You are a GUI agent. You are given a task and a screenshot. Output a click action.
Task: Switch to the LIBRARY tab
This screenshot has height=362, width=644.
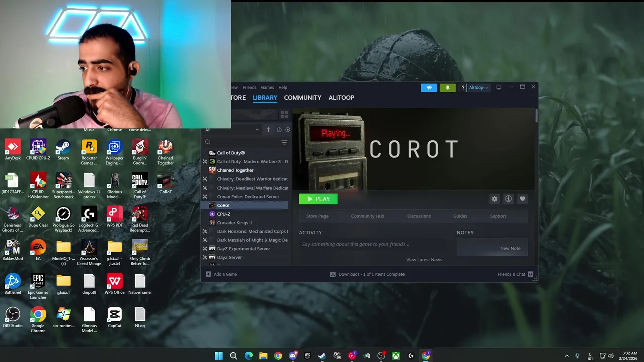[x=265, y=98]
